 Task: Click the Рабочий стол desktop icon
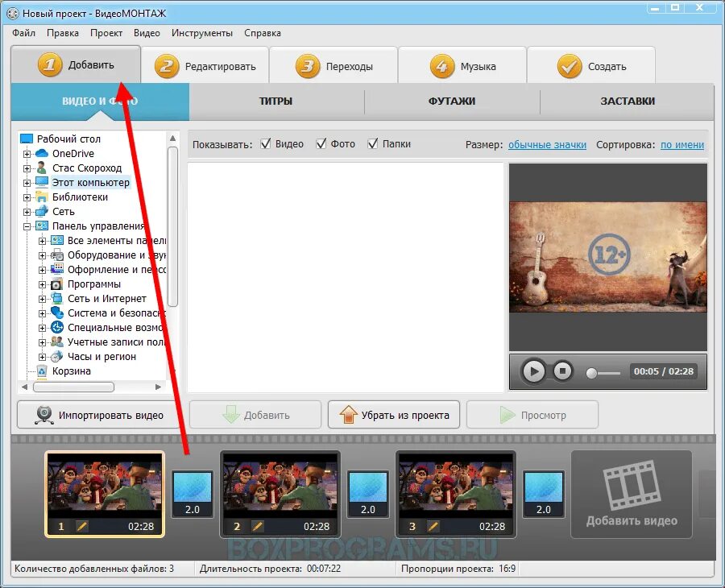(x=27, y=139)
